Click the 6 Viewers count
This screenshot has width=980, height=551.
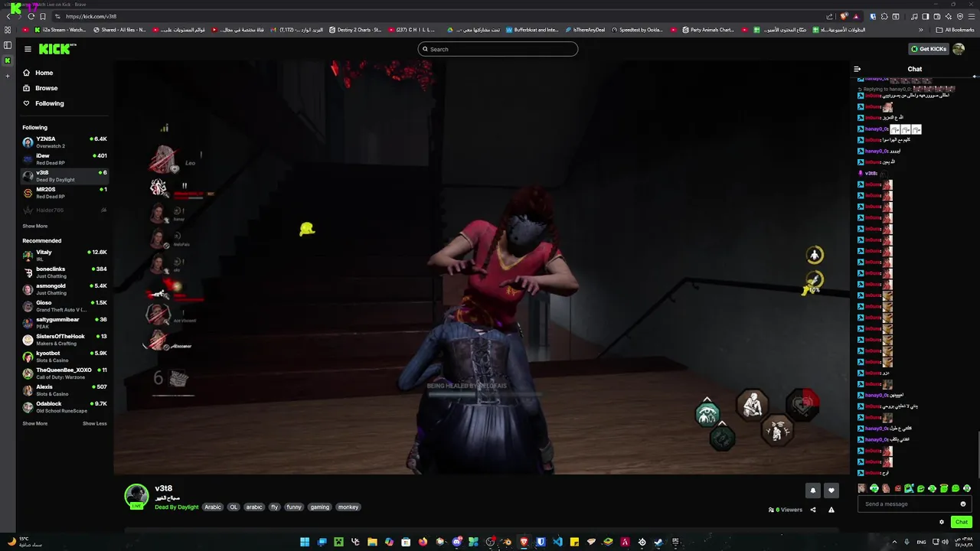786,510
